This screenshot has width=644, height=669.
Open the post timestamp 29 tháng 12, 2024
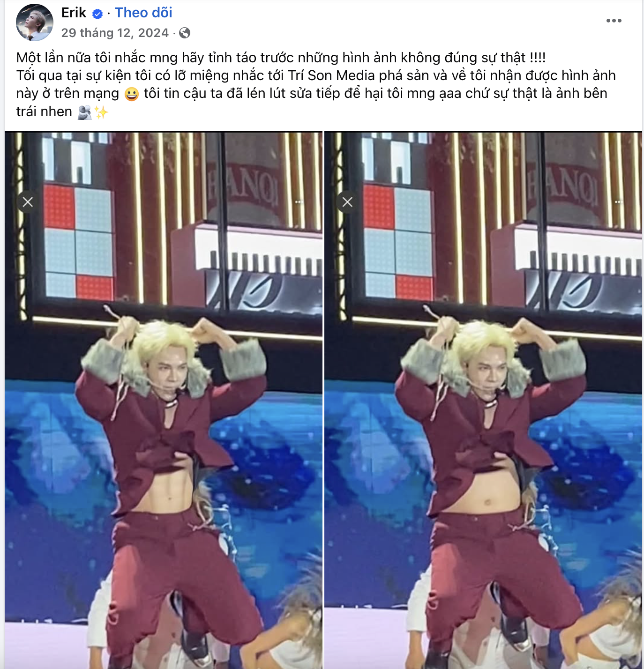(x=115, y=33)
